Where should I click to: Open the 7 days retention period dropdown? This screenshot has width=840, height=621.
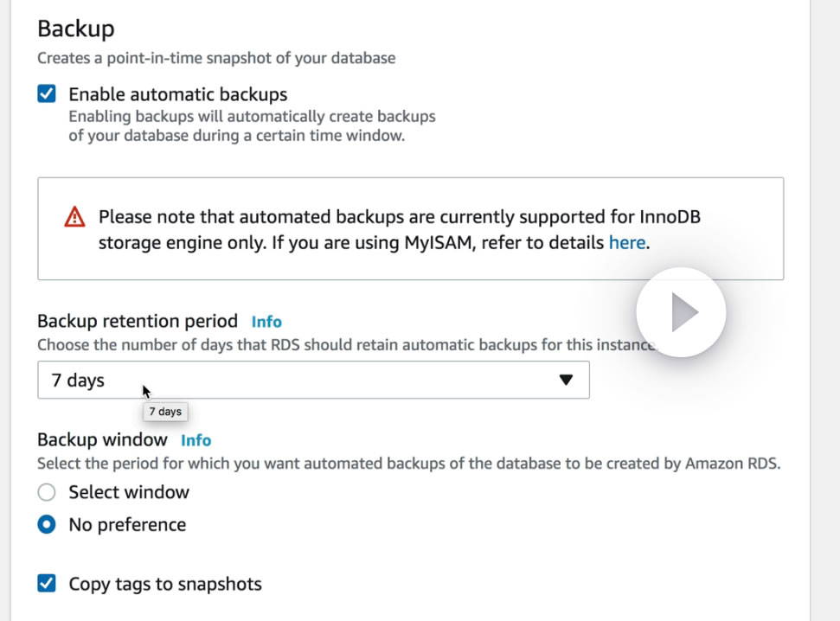(x=312, y=381)
